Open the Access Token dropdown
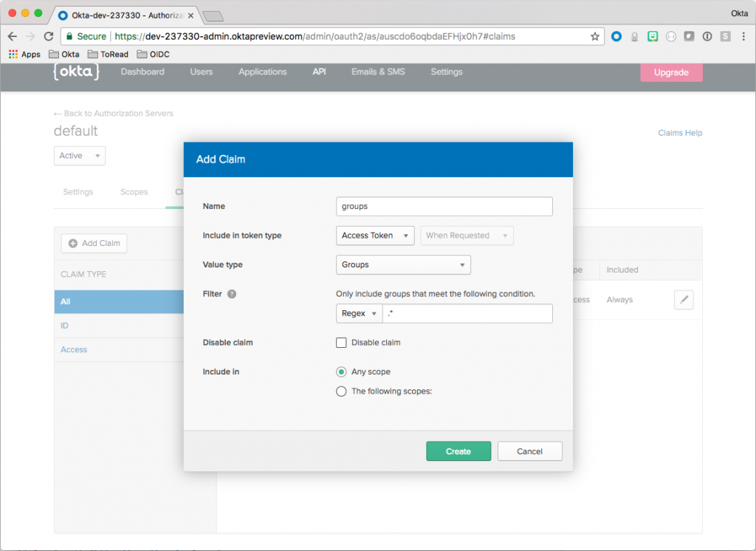The image size is (756, 551). pyautogui.click(x=375, y=236)
